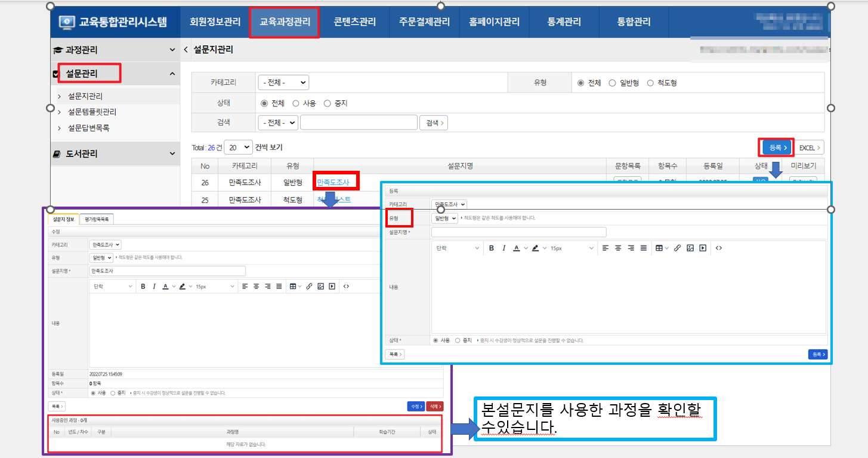Select 중지 radio in 상태 search filter
Image resolution: width=868 pixels, height=458 pixels.
327,103
